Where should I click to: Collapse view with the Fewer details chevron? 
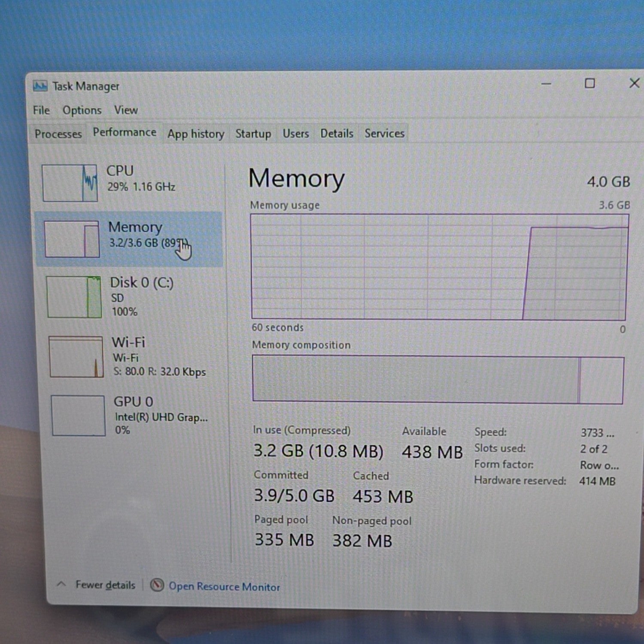(x=61, y=584)
